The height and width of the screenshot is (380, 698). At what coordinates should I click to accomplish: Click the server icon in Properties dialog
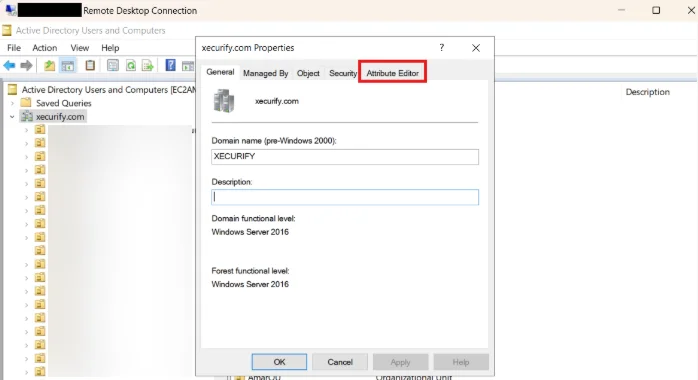click(224, 101)
